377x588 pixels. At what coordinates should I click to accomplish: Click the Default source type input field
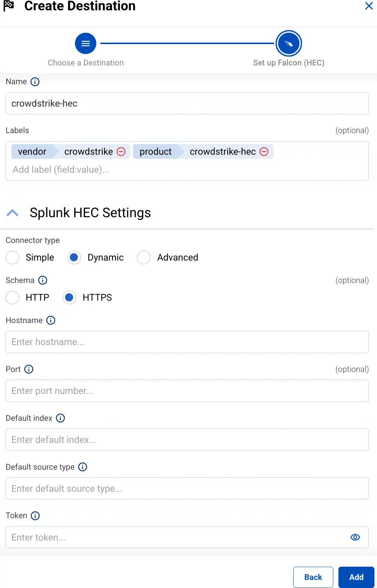[187, 488]
